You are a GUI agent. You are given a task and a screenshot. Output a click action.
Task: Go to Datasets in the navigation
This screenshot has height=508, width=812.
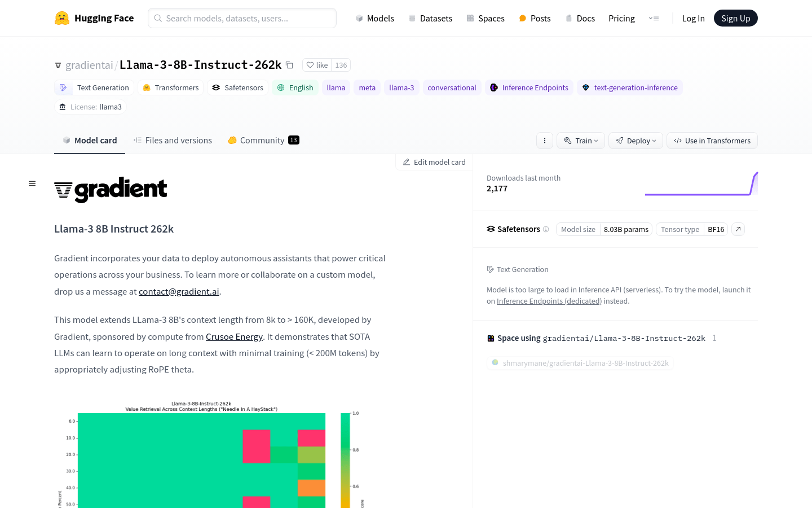click(x=430, y=18)
